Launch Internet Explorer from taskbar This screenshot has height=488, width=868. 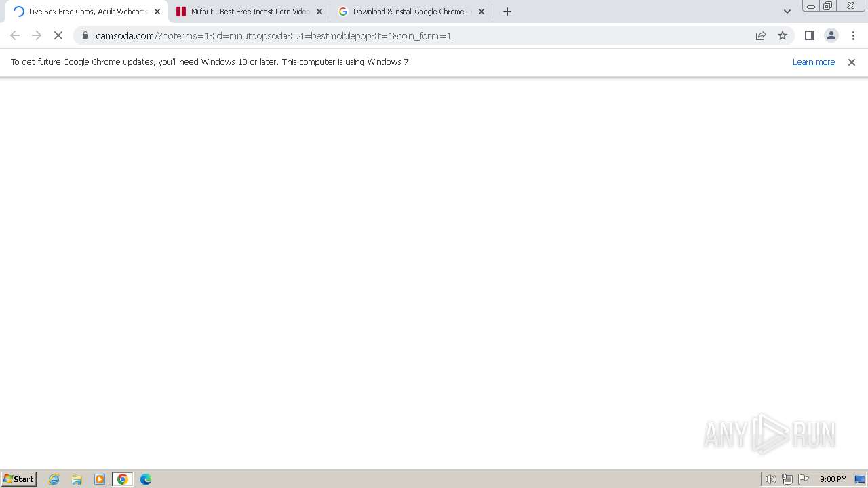click(x=54, y=479)
